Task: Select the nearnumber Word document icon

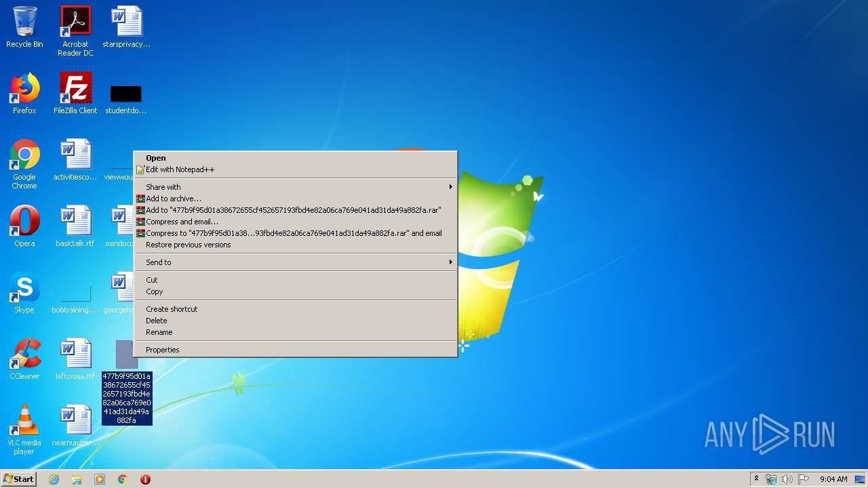Action: (x=75, y=426)
